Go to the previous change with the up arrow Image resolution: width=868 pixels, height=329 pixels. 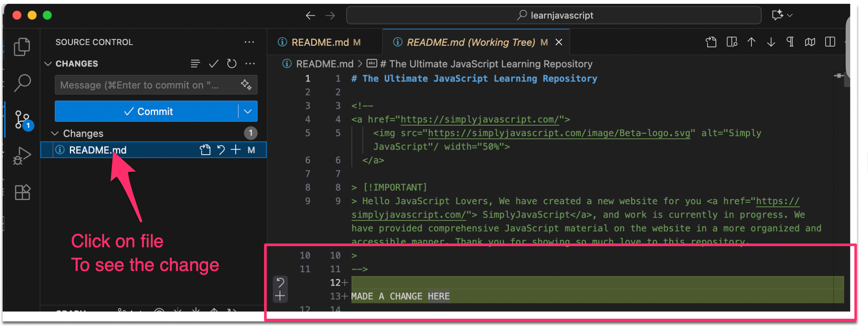click(751, 42)
